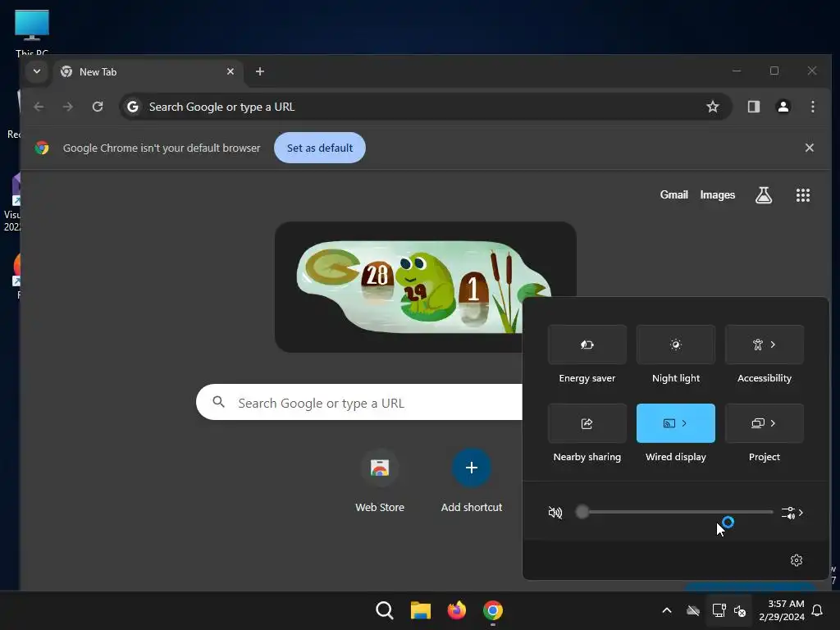840x630 pixels.
Task: Open the tab search dropdown
Action: tap(36, 71)
